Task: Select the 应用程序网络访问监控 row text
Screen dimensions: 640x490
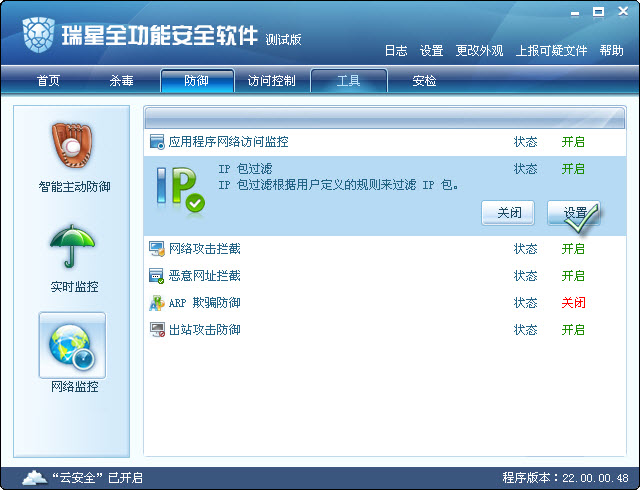Action: click(x=229, y=142)
